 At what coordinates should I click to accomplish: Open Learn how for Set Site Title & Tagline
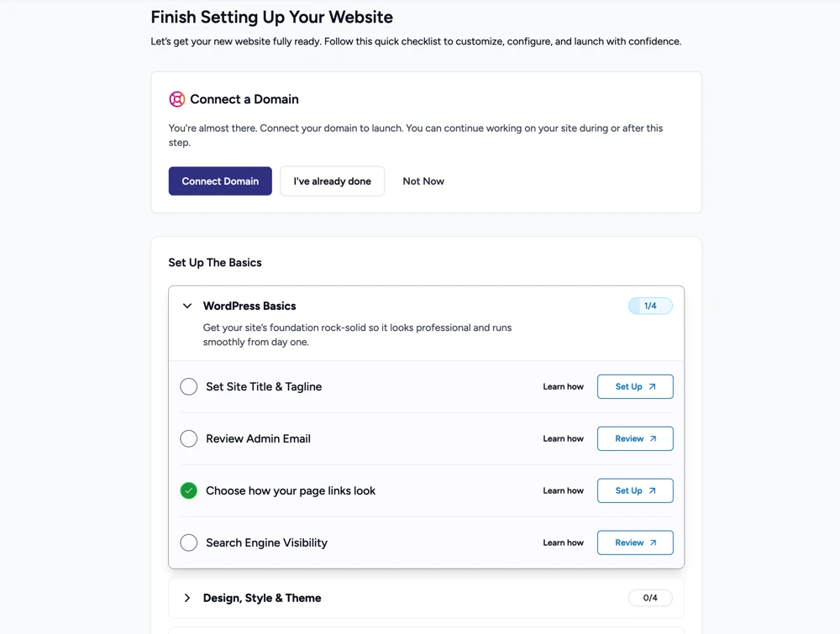(562, 386)
